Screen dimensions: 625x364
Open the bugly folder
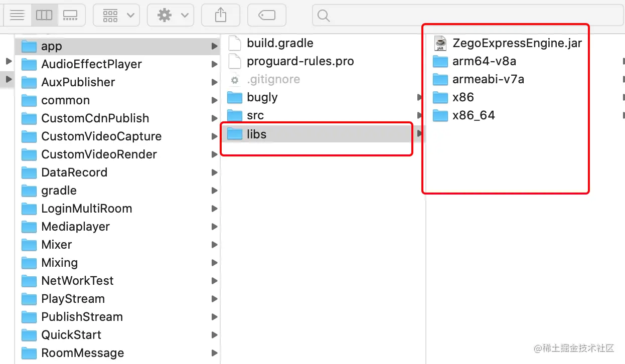pos(324,97)
